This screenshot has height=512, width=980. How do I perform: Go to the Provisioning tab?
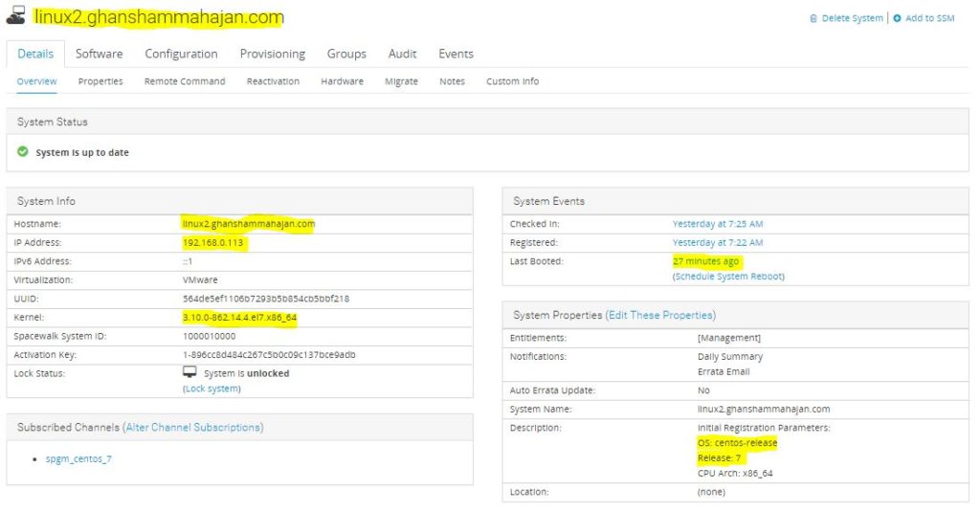[273, 54]
